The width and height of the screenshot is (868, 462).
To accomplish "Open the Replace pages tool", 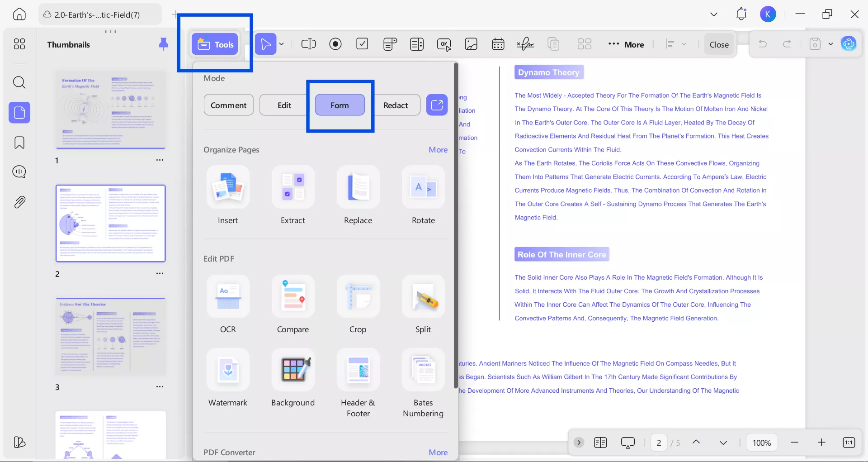I will [x=358, y=195].
